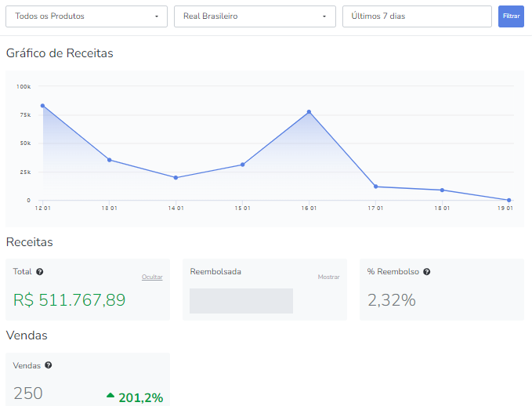Click the % Reembolso help icon

(x=427, y=271)
